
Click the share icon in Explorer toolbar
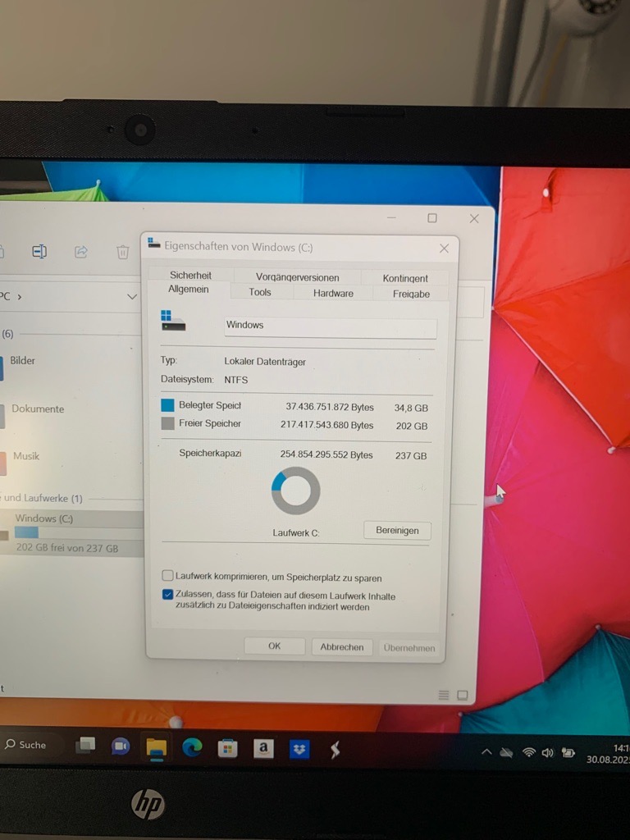point(81,252)
